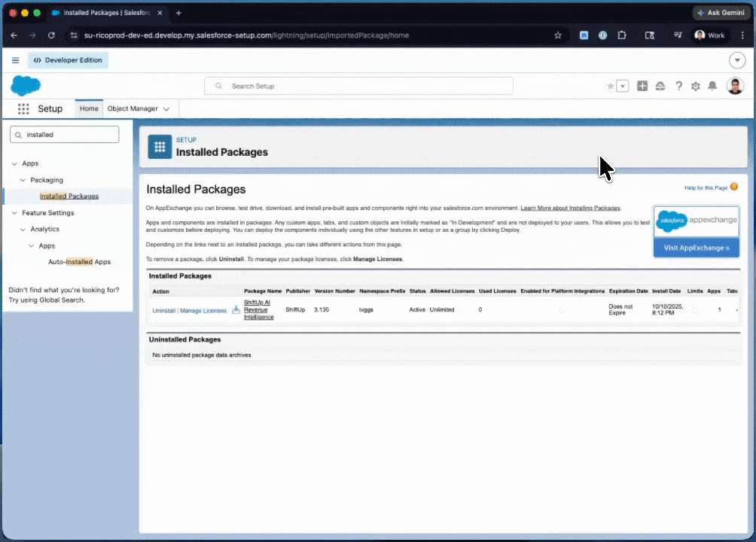Image resolution: width=756 pixels, height=542 pixels.
Task: Open the hamburger menu beside Developer Edition
Action: [x=15, y=60]
